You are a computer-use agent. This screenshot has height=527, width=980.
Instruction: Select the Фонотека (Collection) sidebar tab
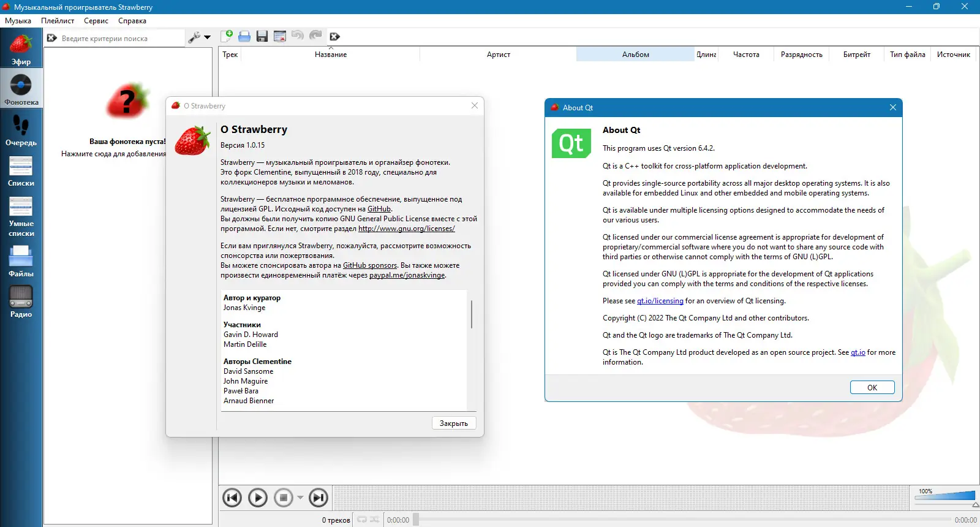coord(21,90)
